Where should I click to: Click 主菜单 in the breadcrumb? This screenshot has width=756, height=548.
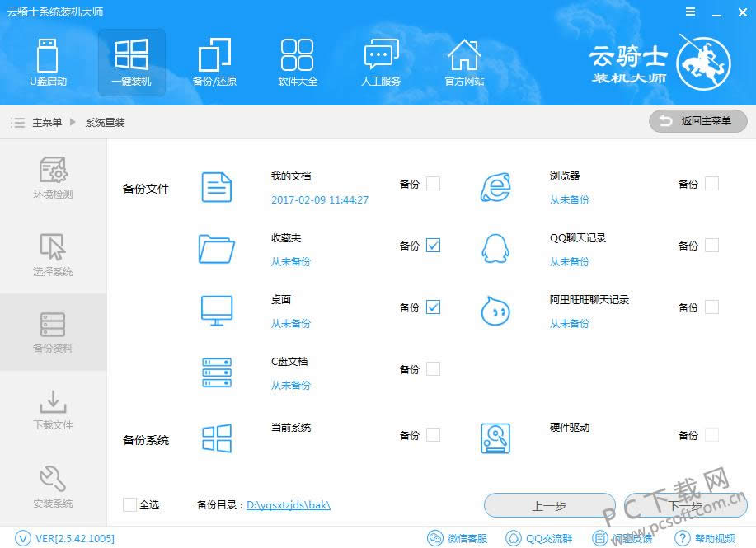[x=47, y=123]
